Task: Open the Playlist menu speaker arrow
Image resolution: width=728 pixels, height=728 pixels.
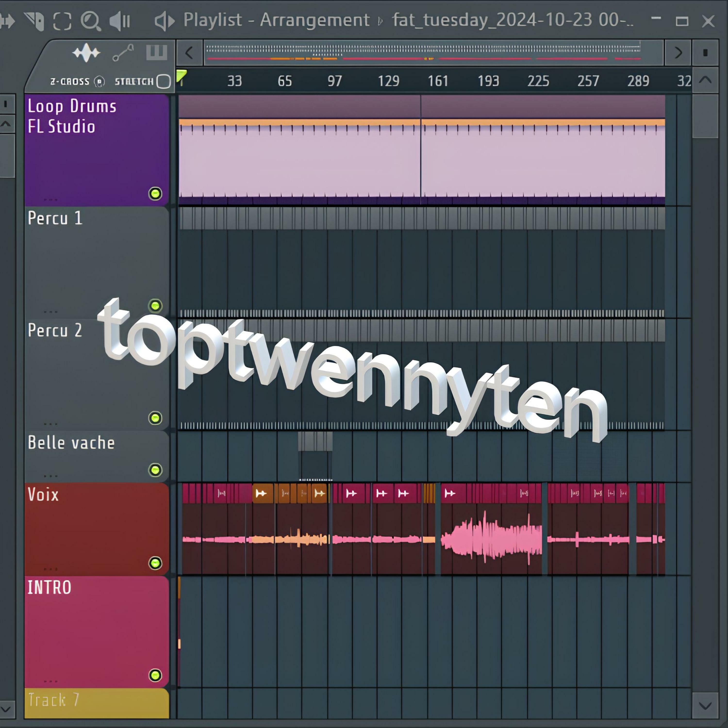Action: click(165, 21)
